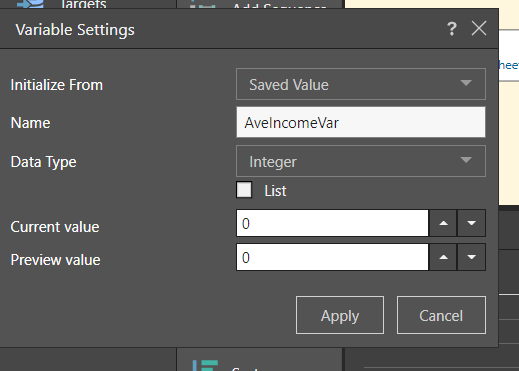Expand the Data Type Integer dropdown
519x371 pixels.
pos(361,161)
